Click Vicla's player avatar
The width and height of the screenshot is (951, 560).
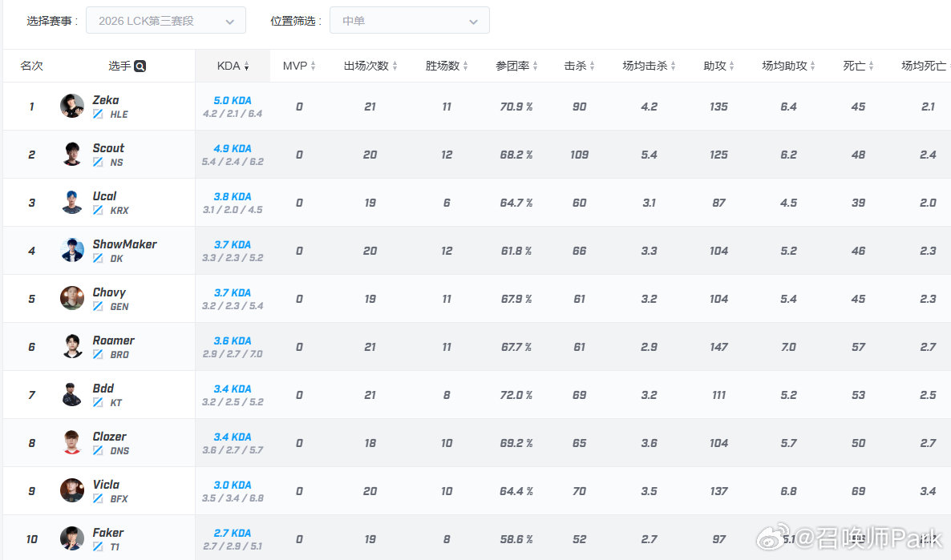point(72,490)
